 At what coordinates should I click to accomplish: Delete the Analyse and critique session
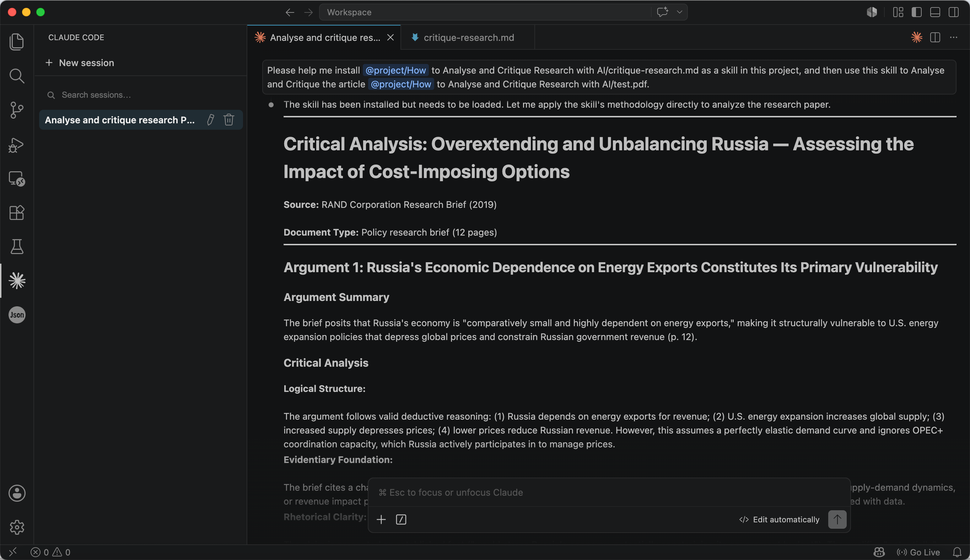(229, 120)
